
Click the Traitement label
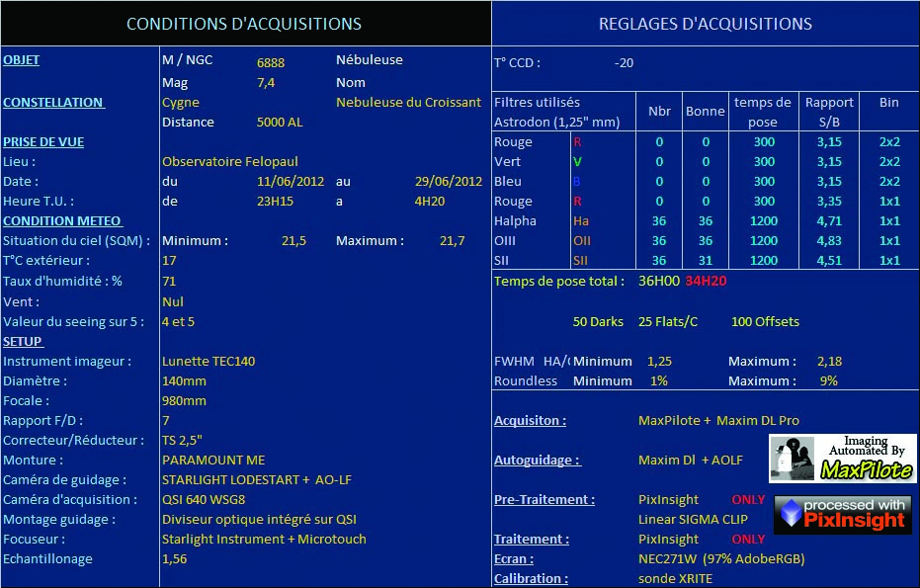click(531, 539)
